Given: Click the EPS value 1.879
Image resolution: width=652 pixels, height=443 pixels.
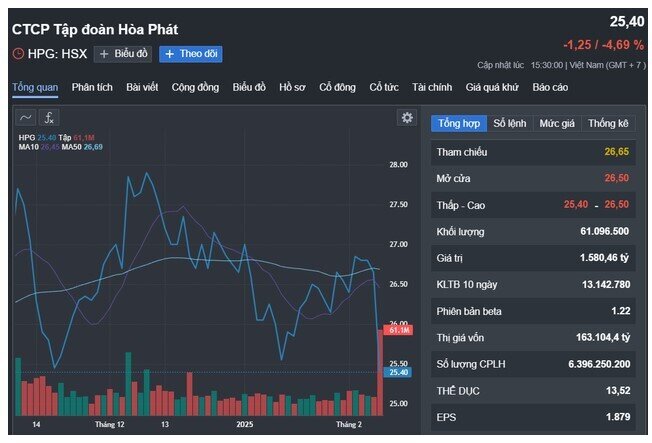Looking at the screenshot, I should (x=618, y=417).
